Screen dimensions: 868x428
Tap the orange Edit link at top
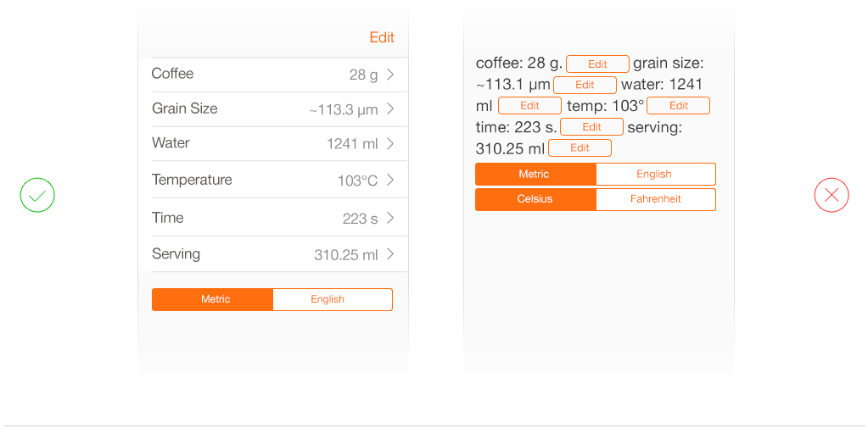click(382, 37)
